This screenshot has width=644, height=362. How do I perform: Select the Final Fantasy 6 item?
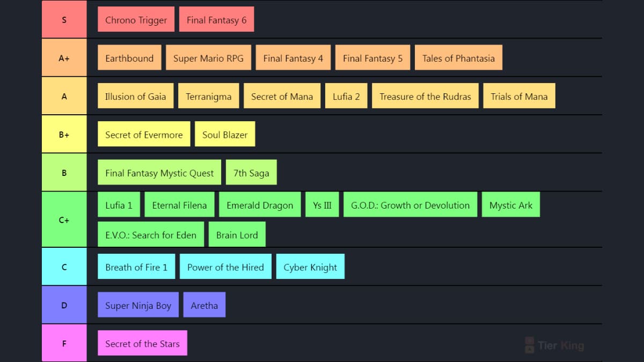click(x=217, y=19)
